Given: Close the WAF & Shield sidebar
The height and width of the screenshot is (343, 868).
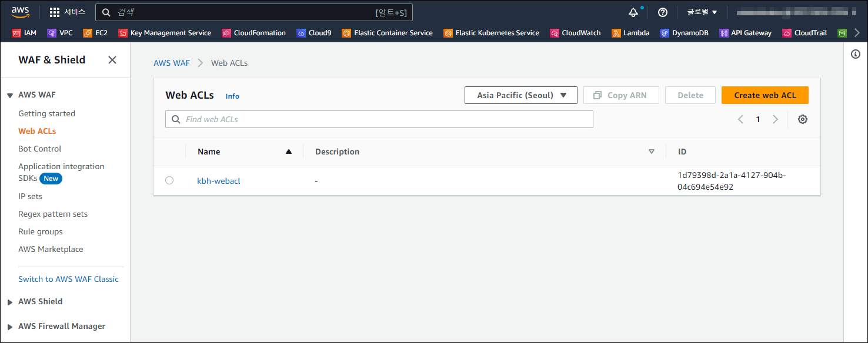Looking at the screenshot, I should (x=112, y=60).
